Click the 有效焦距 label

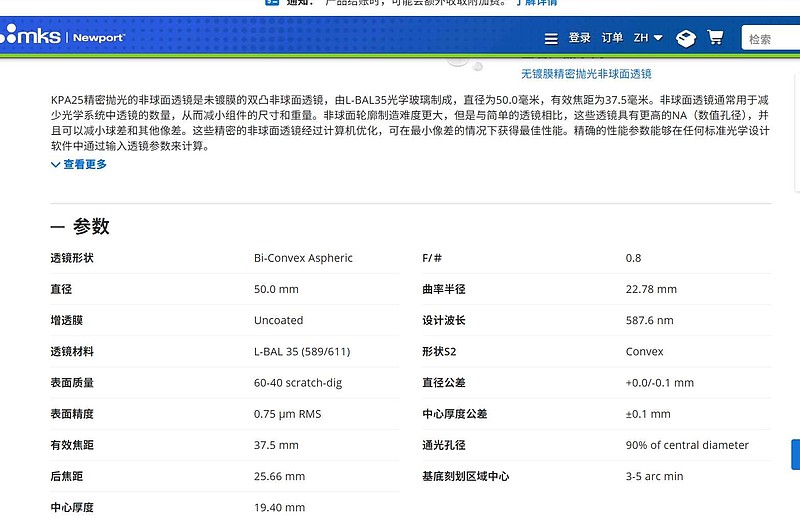(72, 445)
